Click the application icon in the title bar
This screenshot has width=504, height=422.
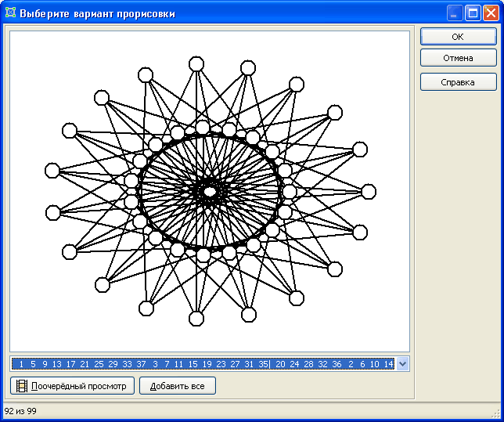coord(11,13)
